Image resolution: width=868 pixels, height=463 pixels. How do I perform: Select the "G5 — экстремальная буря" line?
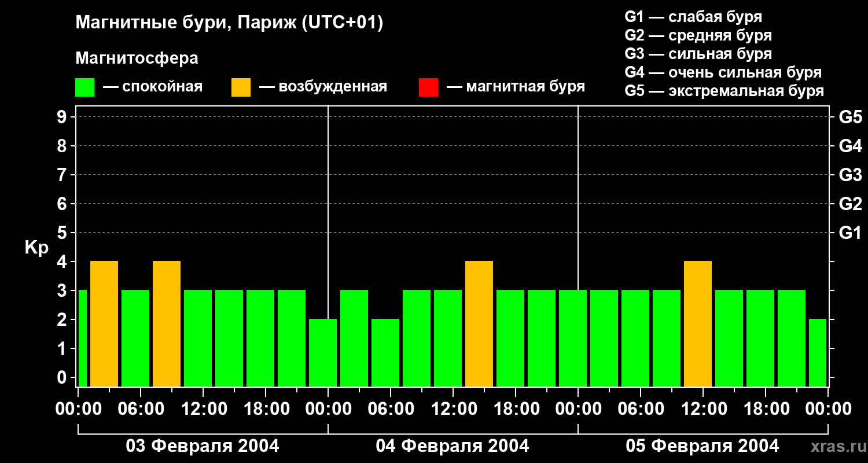[724, 91]
